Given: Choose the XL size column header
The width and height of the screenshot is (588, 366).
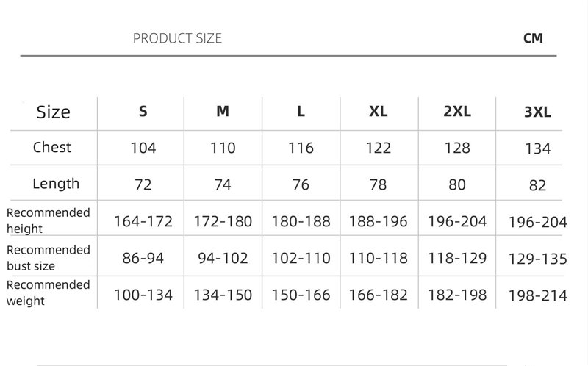Looking at the screenshot, I should [x=378, y=112].
